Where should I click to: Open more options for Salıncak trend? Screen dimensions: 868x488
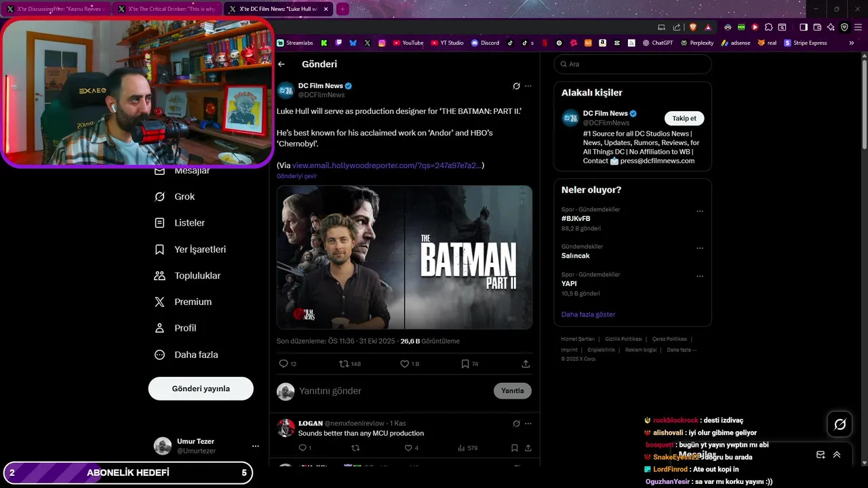pos(700,248)
